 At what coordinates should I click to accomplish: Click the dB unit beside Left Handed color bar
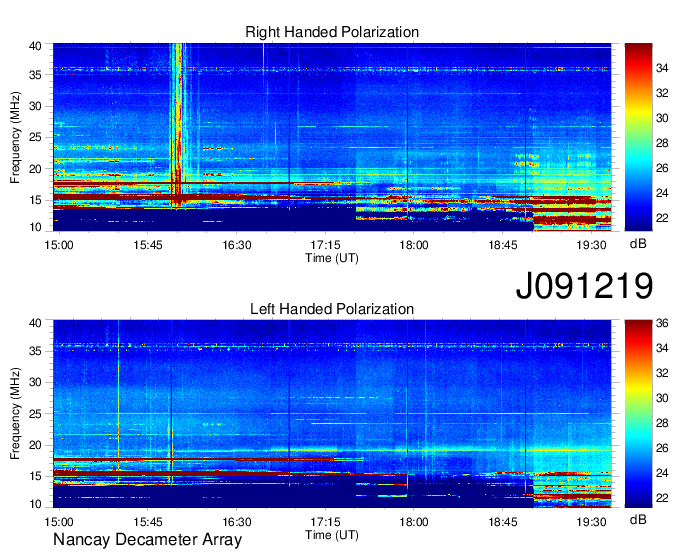[x=638, y=519]
